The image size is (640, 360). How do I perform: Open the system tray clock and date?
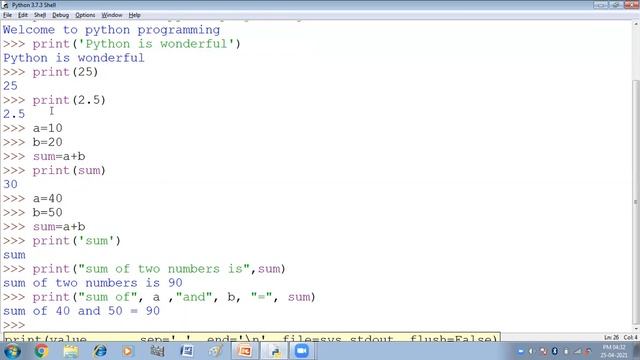[x=614, y=351]
